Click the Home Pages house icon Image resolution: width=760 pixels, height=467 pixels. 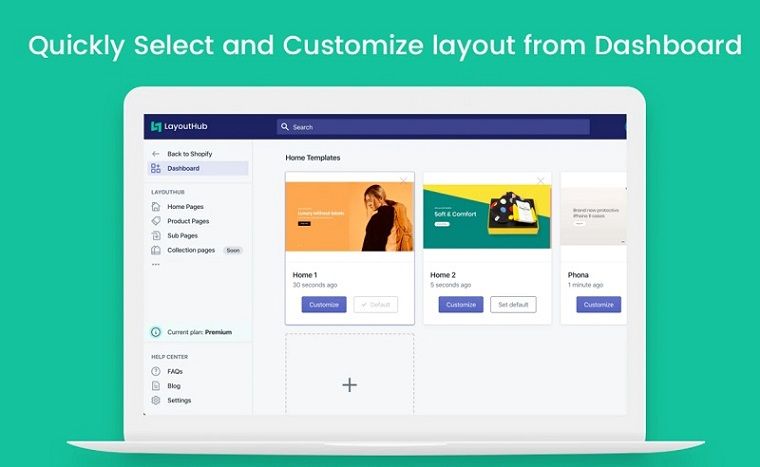coord(156,207)
